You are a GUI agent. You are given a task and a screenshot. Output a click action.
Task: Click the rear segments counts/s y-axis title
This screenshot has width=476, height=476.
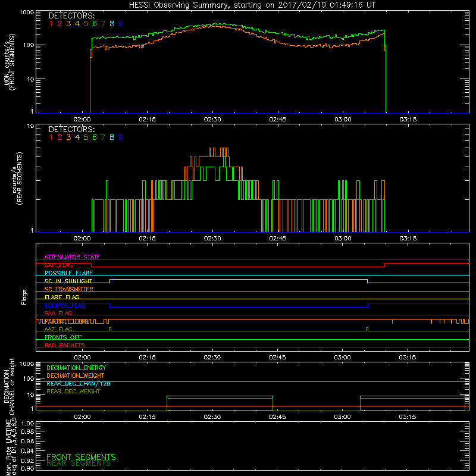[17, 178]
